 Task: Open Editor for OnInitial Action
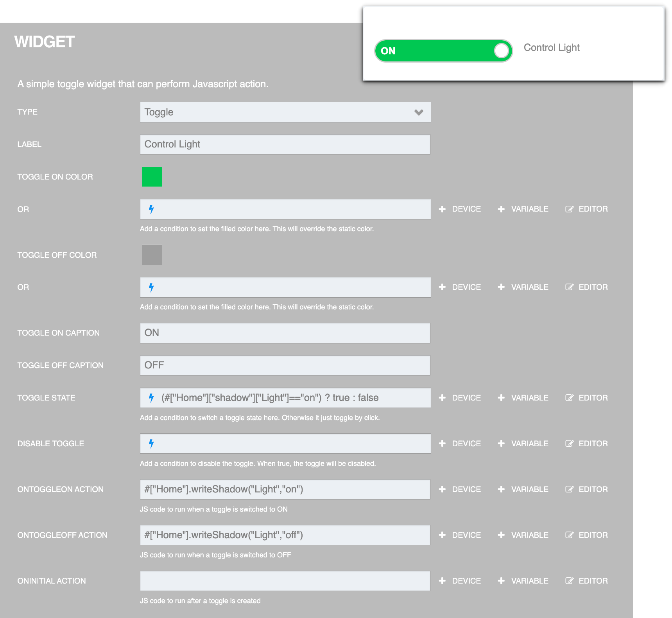(x=586, y=581)
